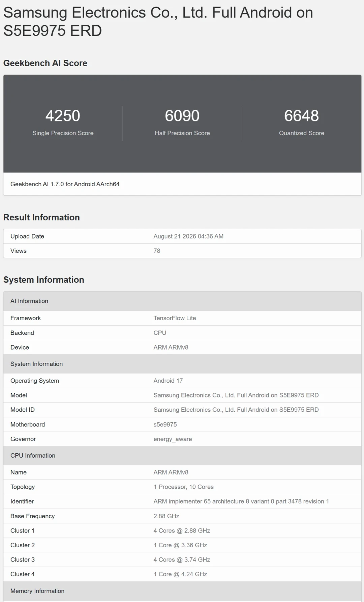Click the 'Identifier' row label
This screenshot has height=602, width=364.
22,501
